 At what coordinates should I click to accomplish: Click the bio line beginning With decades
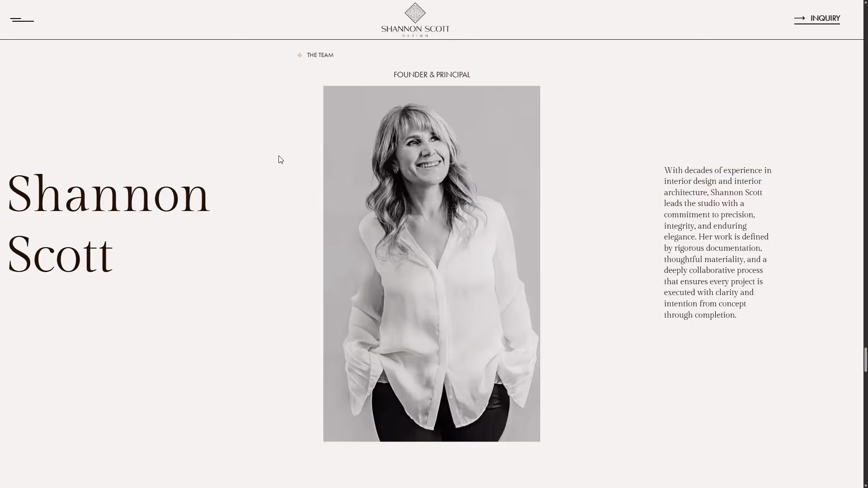[x=717, y=170]
